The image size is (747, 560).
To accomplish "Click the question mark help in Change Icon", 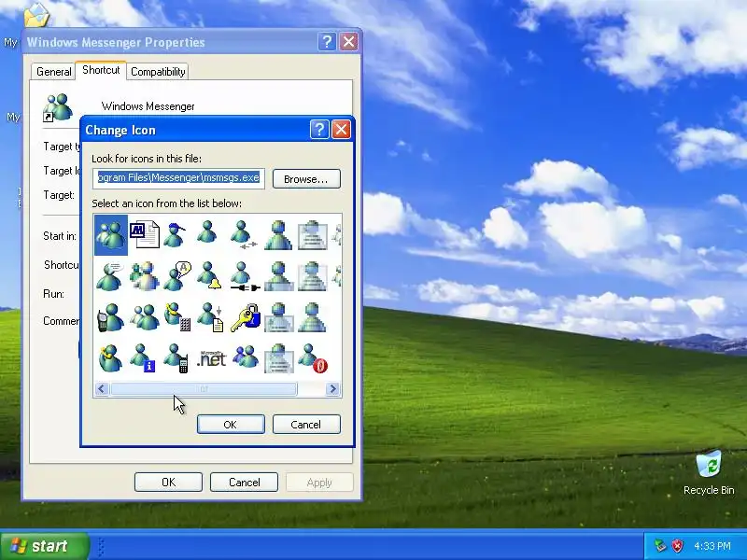I will click(x=319, y=130).
